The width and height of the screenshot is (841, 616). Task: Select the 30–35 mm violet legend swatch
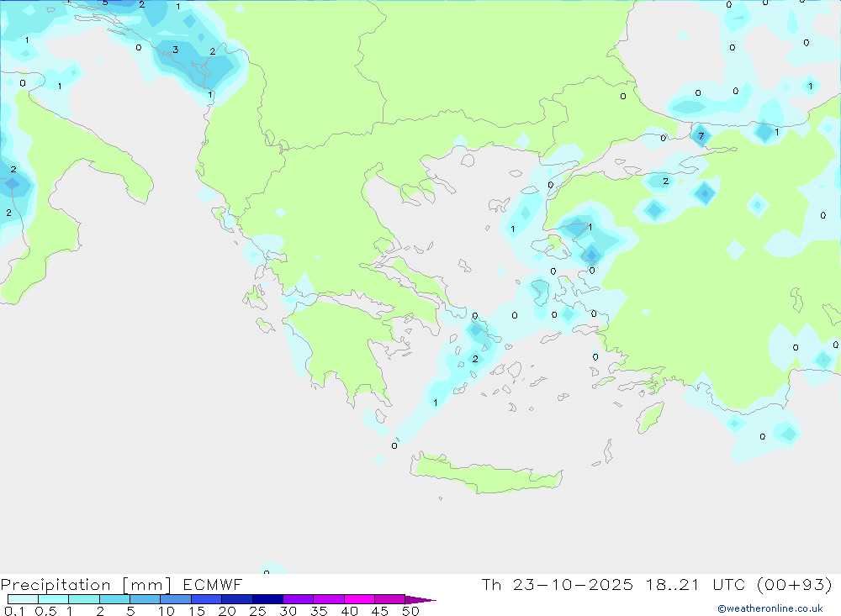pos(299,599)
